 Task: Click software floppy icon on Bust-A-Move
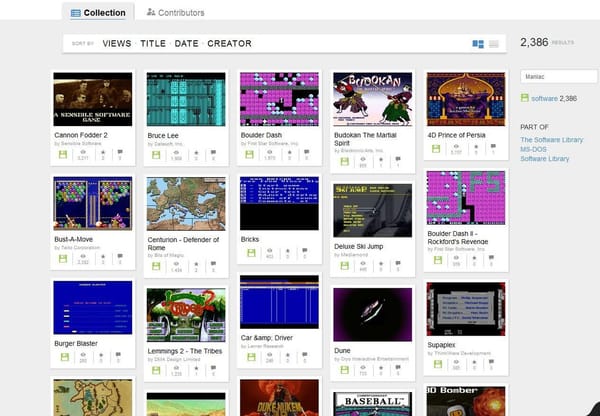click(63, 258)
